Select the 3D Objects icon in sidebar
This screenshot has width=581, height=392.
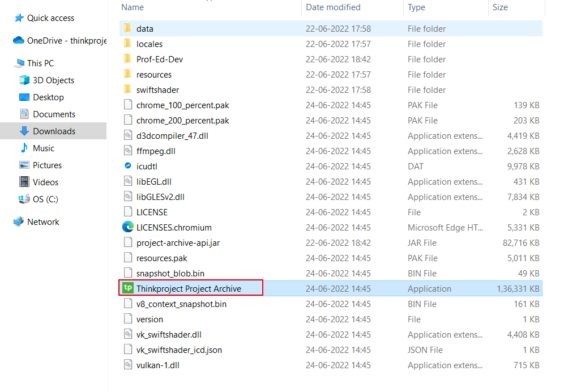(24, 80)
